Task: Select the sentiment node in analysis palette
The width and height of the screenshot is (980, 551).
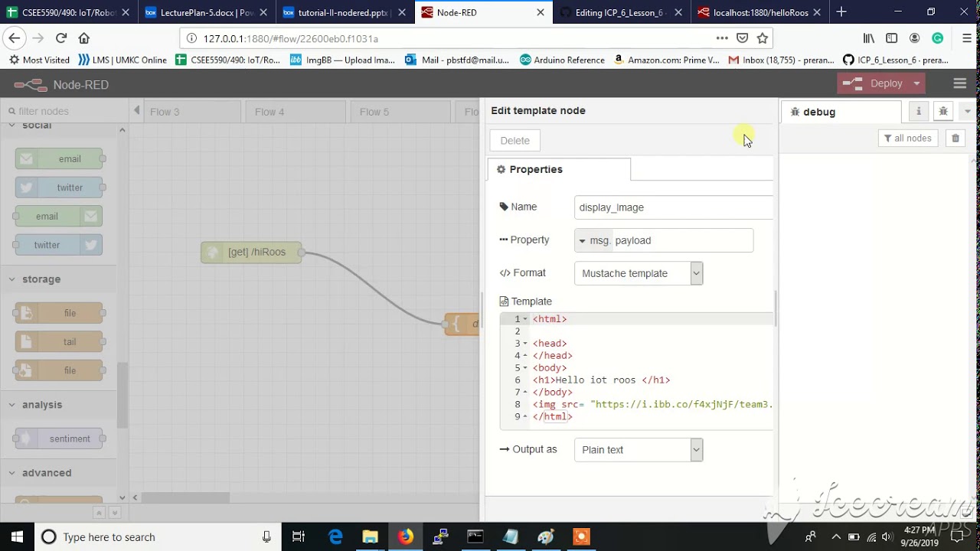Action: pos(59,439)
